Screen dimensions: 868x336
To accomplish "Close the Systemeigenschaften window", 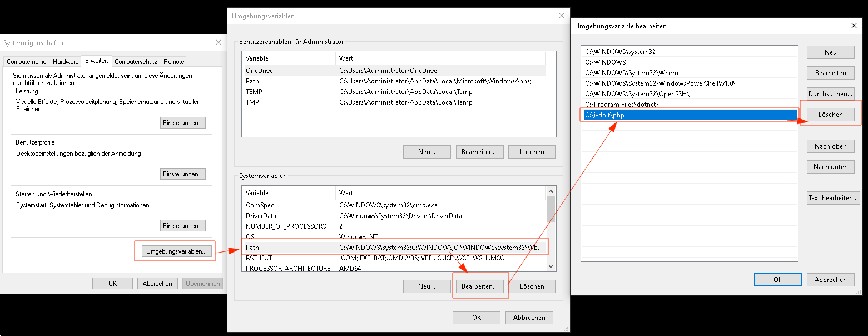I will pos(218,43).
